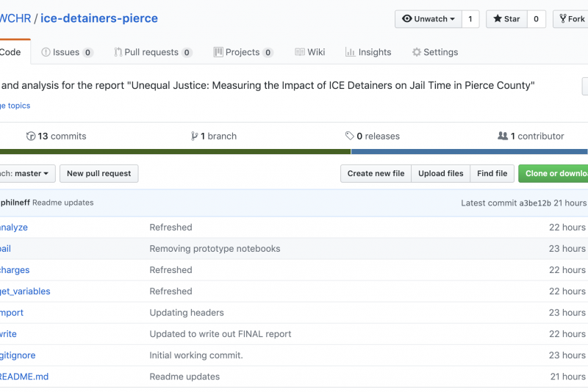Click Create new file button
This screenshot has width=588, height=392.
point(376,174)
